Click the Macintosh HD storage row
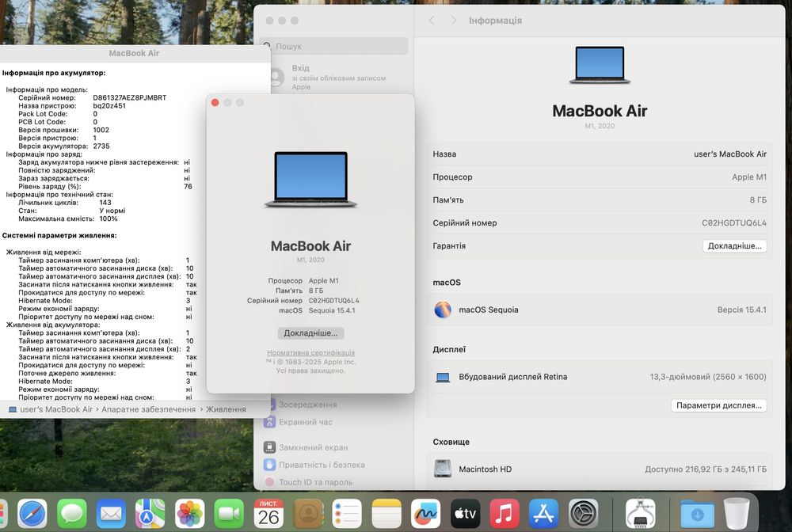 (600, 469)
